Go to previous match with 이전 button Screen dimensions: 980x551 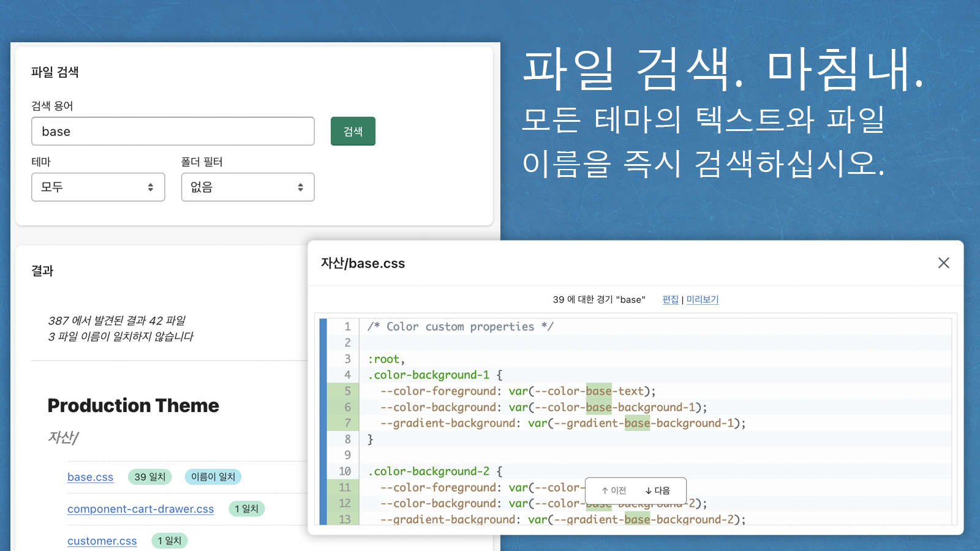tap(614, 490)
